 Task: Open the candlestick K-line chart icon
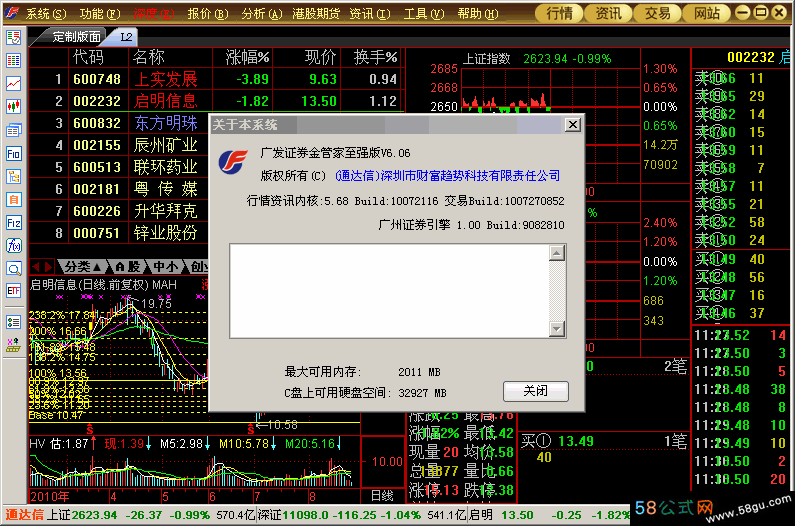pos(13,107)
